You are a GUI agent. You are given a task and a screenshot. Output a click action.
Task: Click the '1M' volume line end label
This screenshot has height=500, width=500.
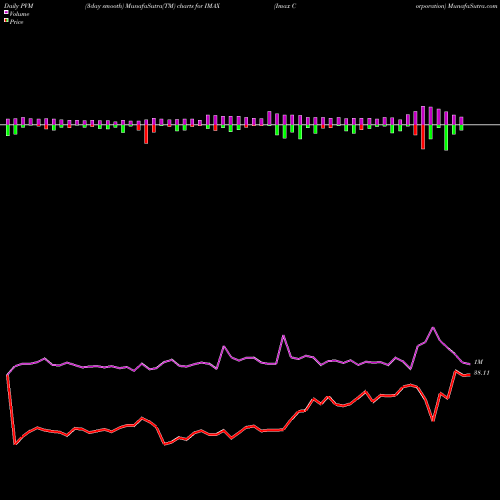click(x=478, y=362)
